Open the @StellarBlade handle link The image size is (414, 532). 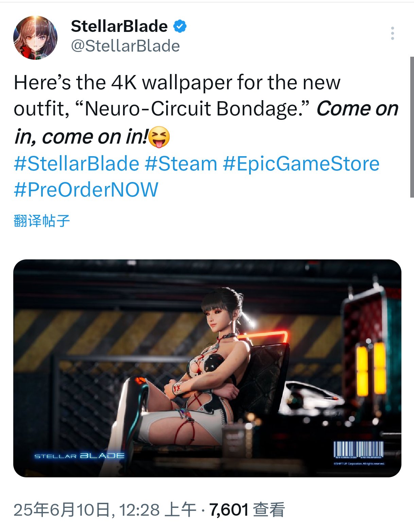coord(125,46)
